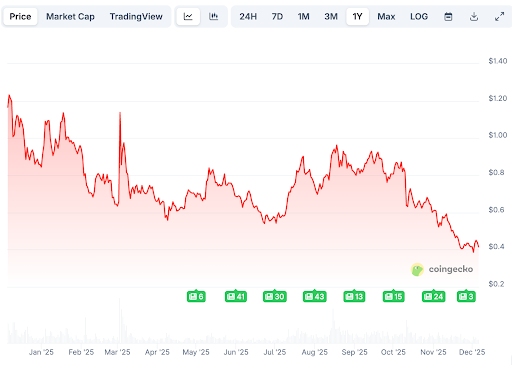This screenshot has width=512, height=365.
Task: Click the Mar '25 axis label
Action: click(117, 352)
